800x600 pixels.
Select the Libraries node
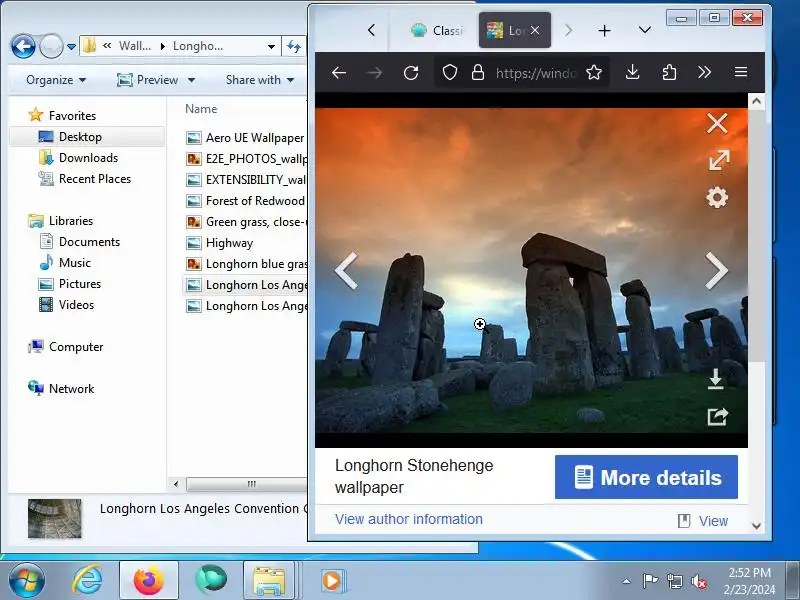coord(71,220)
